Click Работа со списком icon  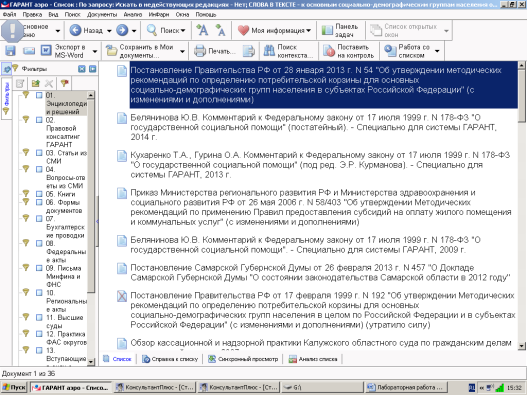tap(390, 51)
